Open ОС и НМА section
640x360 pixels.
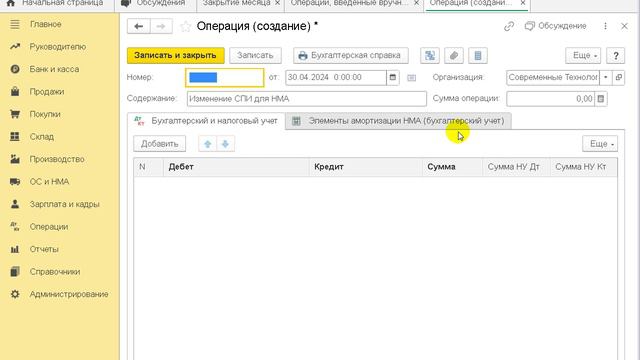click(49, 182)
